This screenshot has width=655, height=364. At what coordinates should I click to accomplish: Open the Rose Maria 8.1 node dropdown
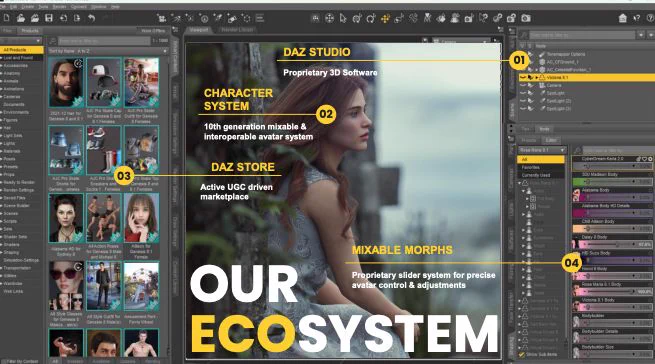542,150
